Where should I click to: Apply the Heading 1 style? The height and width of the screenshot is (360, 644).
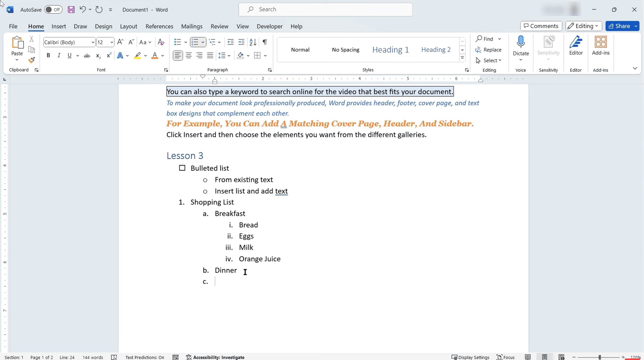pyautogui.click(x=390, y=50)
